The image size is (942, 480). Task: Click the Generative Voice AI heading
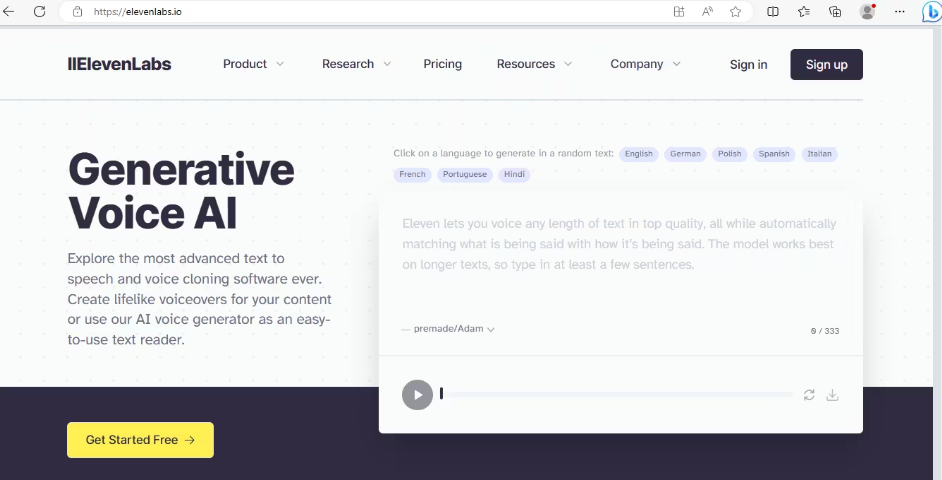181,191
